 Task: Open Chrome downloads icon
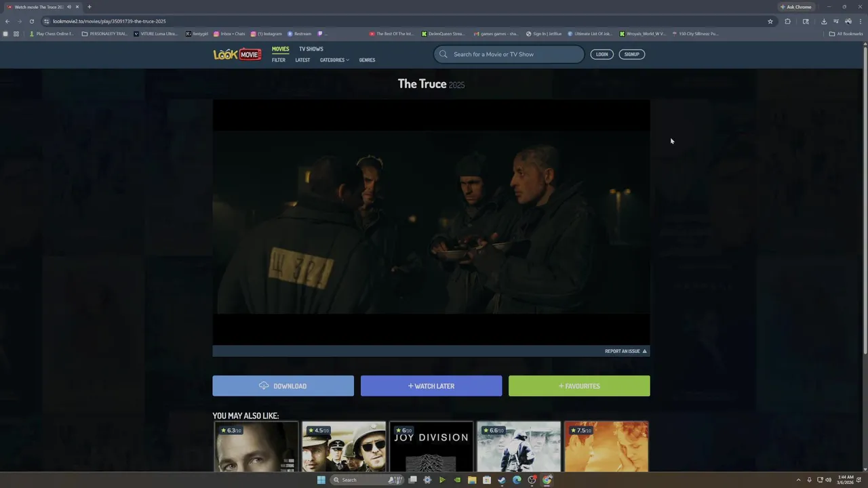pos(824,21)
